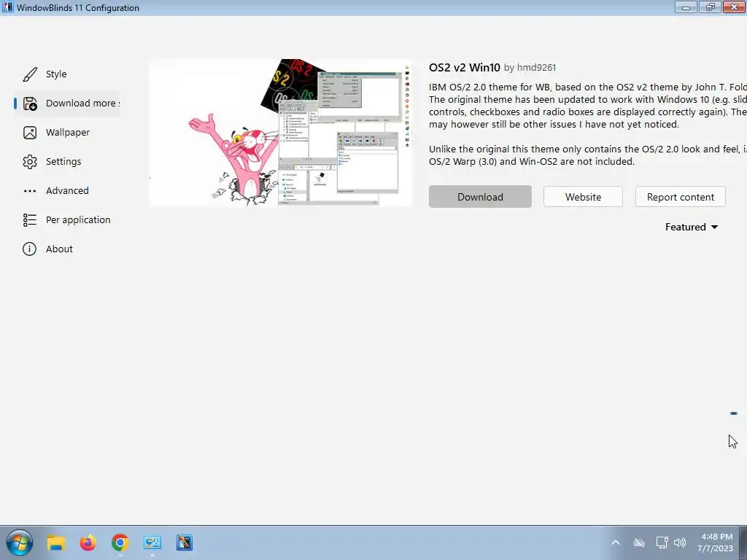Click the Settings gear icon
The width and height of the screenshot is (747, 560).
pyautogui.click(x=29, y=162)
